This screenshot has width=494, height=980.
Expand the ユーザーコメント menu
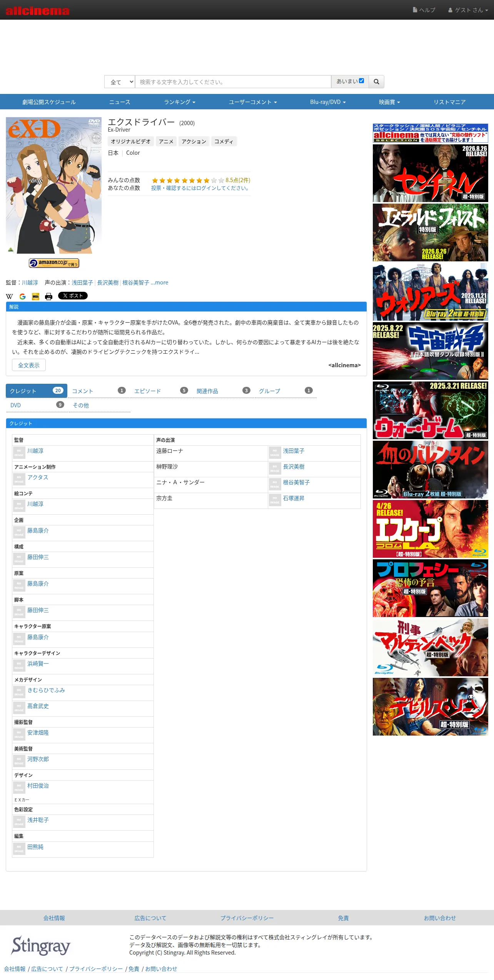[253, 102]
